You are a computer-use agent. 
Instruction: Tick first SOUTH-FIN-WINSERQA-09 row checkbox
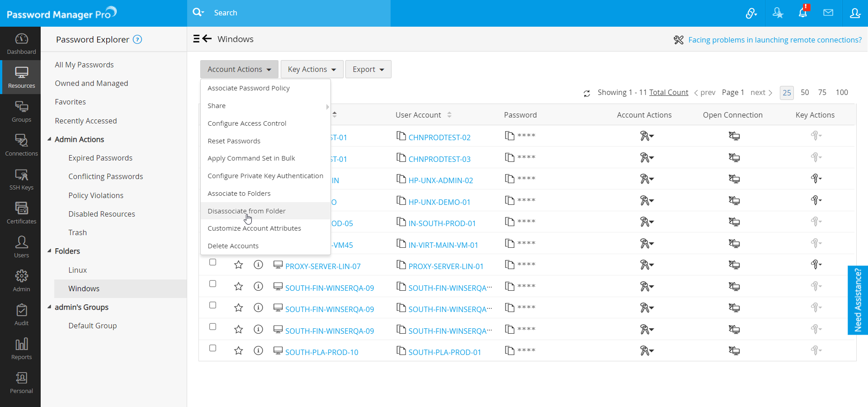coord(213,284)
